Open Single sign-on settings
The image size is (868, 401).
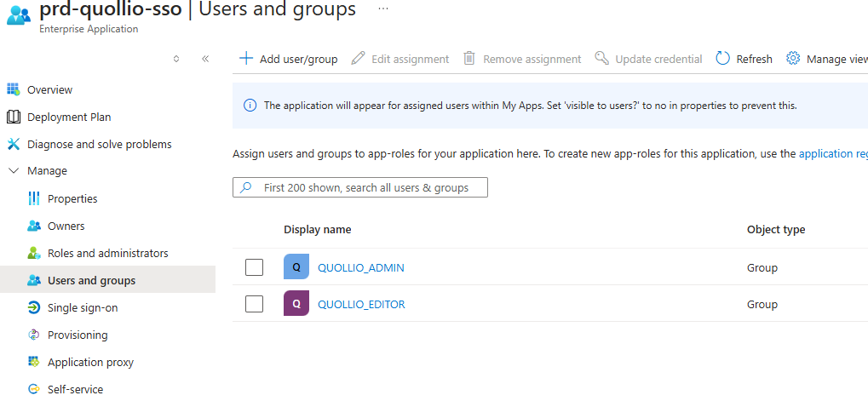coord(83,307)
